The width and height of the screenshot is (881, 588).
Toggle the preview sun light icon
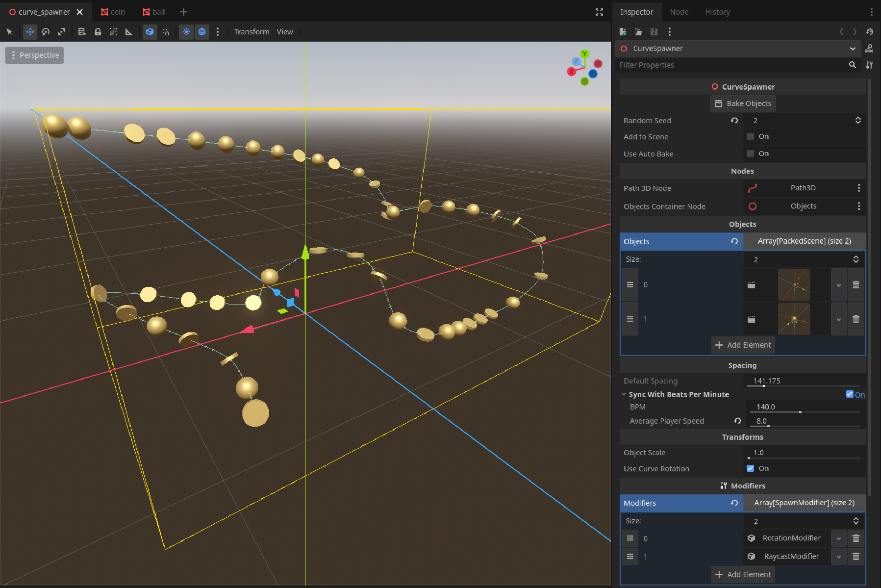(x=186, y=32)
